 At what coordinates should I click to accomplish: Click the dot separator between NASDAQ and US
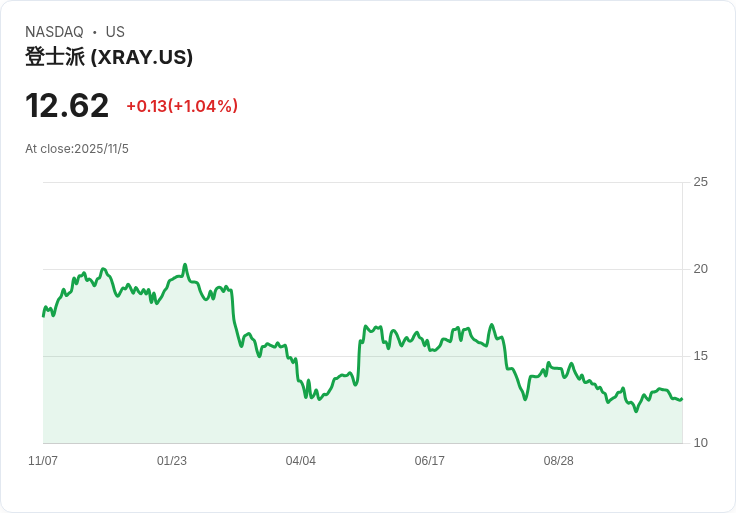pyautogui.click(x=95, y=32)
